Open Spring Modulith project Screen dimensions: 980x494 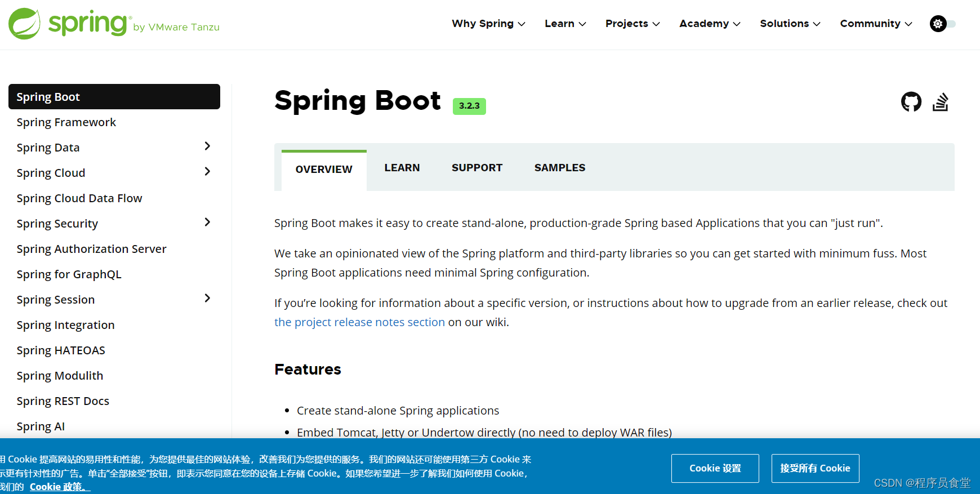pyautogui.click(x=60, y=376)
